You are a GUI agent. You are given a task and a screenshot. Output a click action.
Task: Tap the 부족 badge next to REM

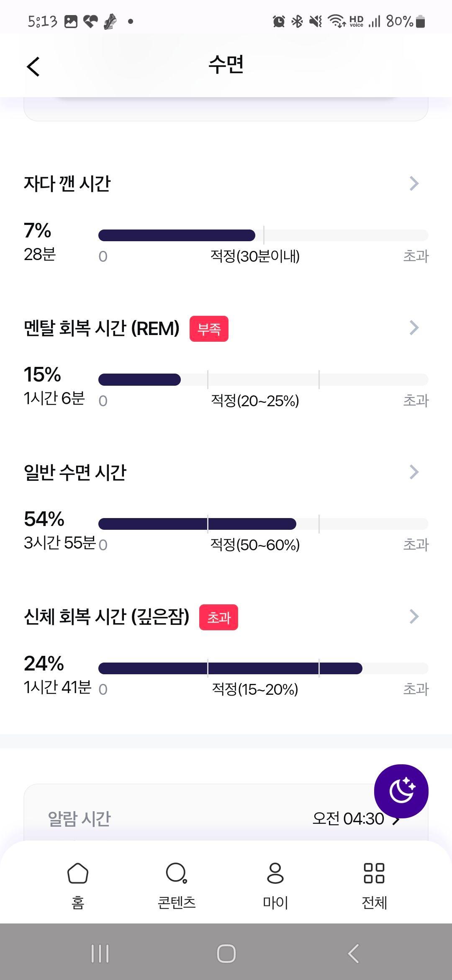pyautogui.click(x=209, y=329)
